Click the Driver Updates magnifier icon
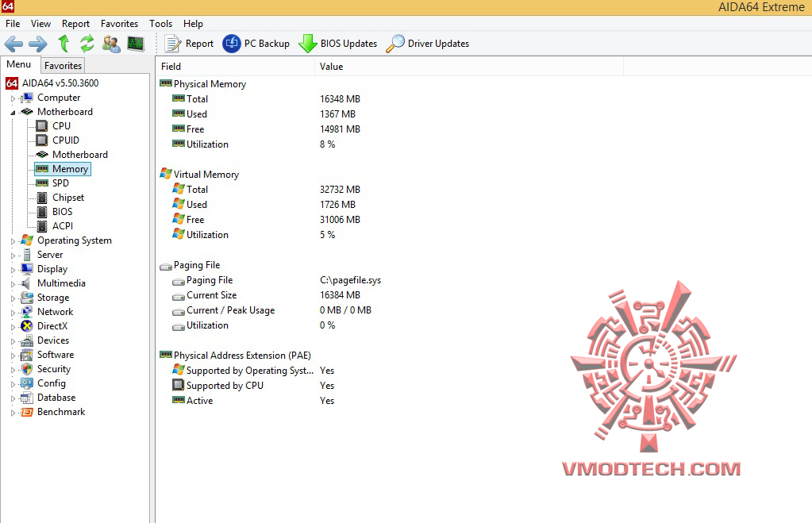The width and height of the screenshot is (812, 523). 395,44
